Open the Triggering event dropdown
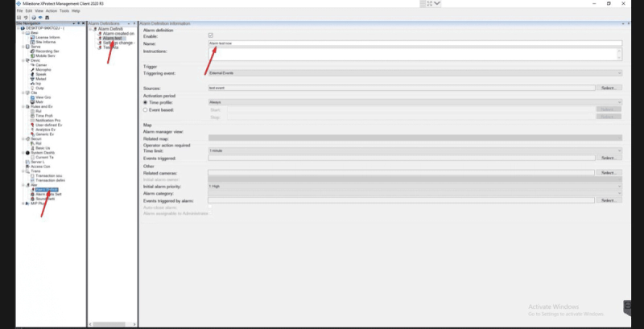 coord(415,73)
